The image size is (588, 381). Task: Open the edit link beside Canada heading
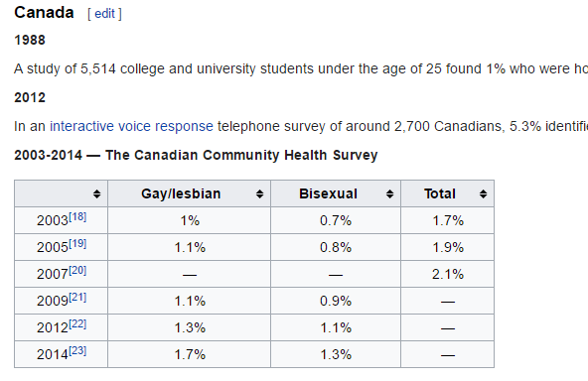pos(104,14)
